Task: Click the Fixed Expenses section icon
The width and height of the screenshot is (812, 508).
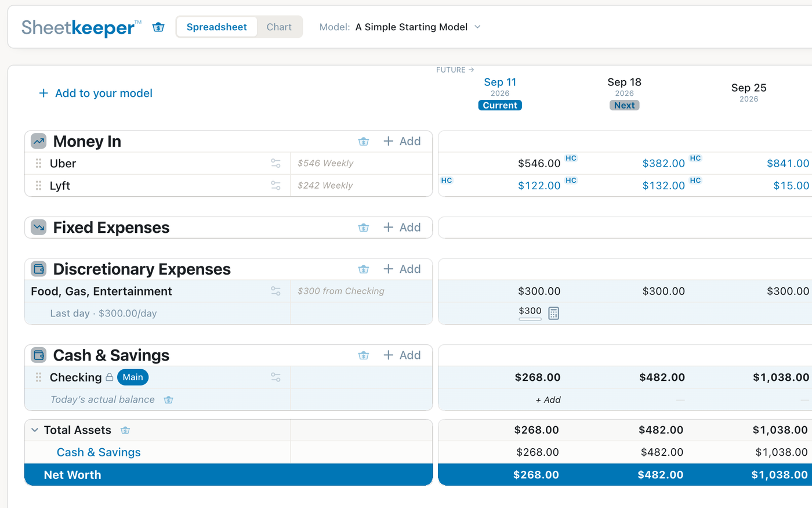Action: tap(39, 228)
